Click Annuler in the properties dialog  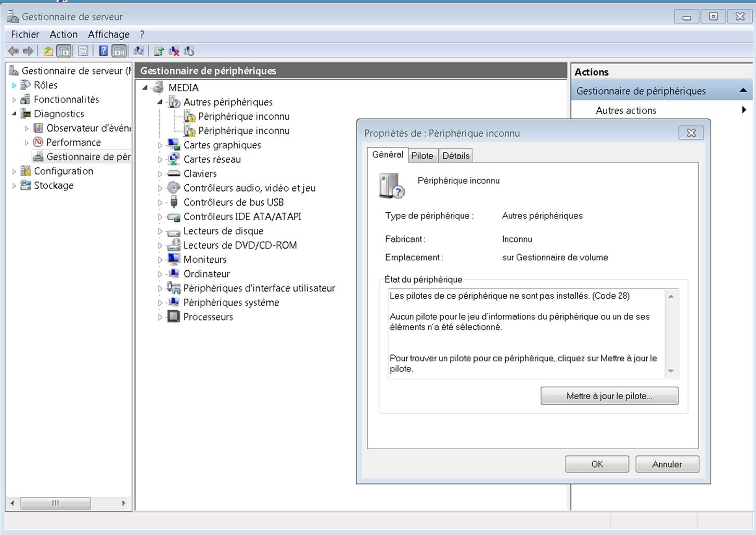tap(667, 464)
